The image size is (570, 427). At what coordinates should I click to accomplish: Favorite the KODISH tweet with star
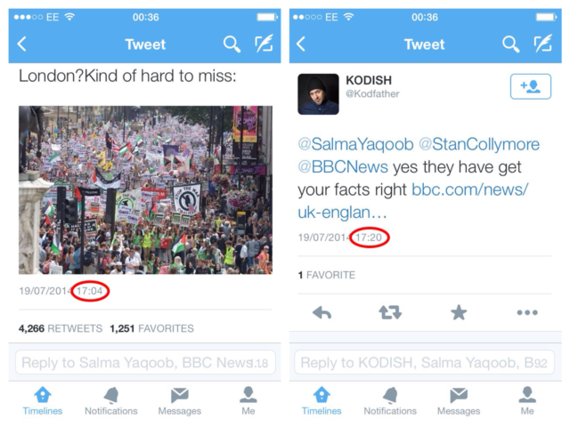coord(459,312)
